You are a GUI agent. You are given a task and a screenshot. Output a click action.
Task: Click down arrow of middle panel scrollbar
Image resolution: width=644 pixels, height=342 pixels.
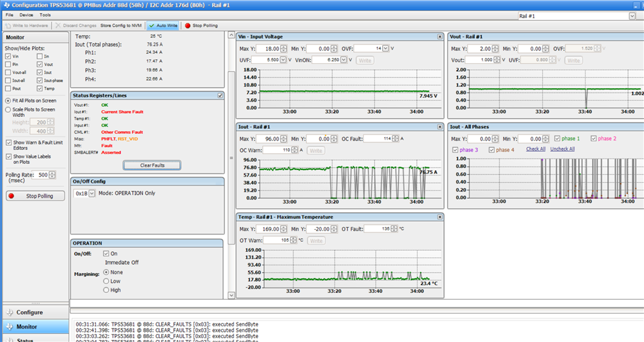(231, 295)
